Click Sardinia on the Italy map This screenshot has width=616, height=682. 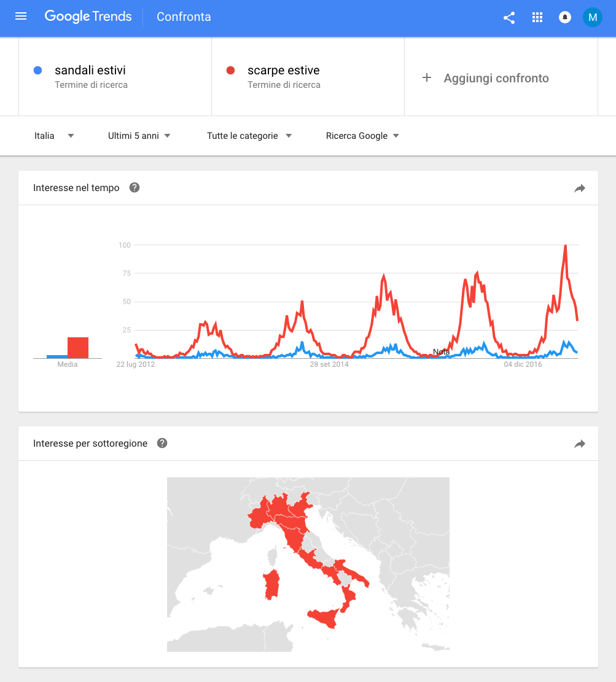click(271, 585)
